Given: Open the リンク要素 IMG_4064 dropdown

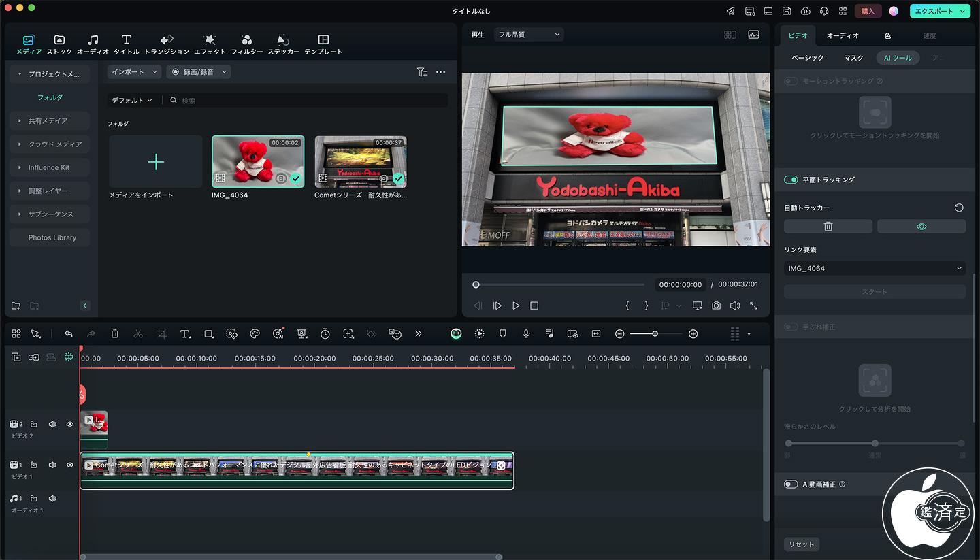Looking at the screenshot, I should (874, 269).
